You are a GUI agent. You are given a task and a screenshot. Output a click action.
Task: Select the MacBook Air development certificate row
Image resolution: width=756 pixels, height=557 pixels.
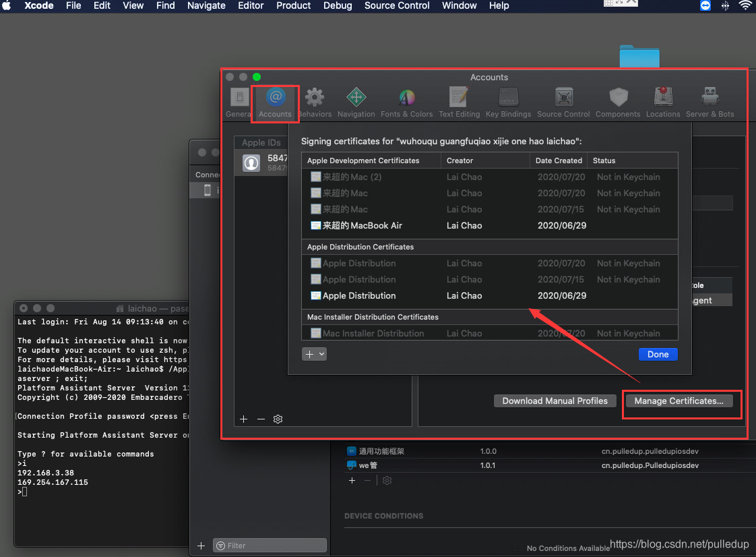pyautogui.click(x=489, y=225)
